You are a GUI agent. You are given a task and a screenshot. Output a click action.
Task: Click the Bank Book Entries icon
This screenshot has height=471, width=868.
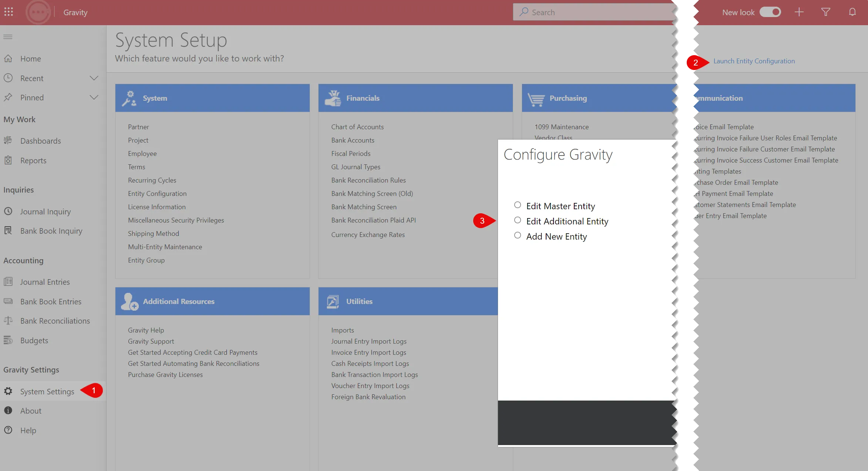point(8,301)
